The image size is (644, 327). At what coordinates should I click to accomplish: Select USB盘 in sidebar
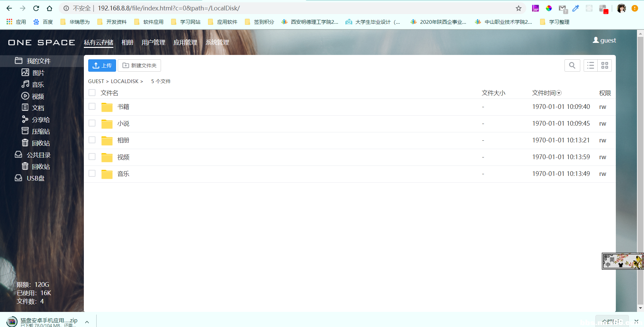30,178
